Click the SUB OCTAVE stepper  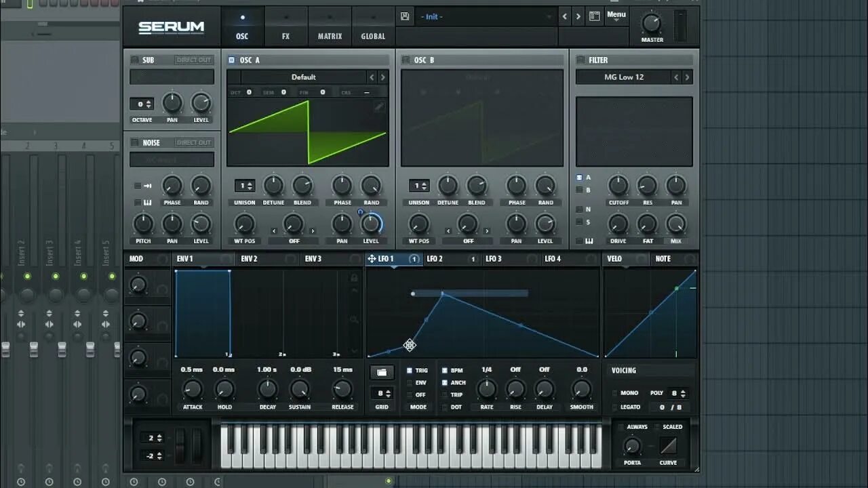click(142, 104)
